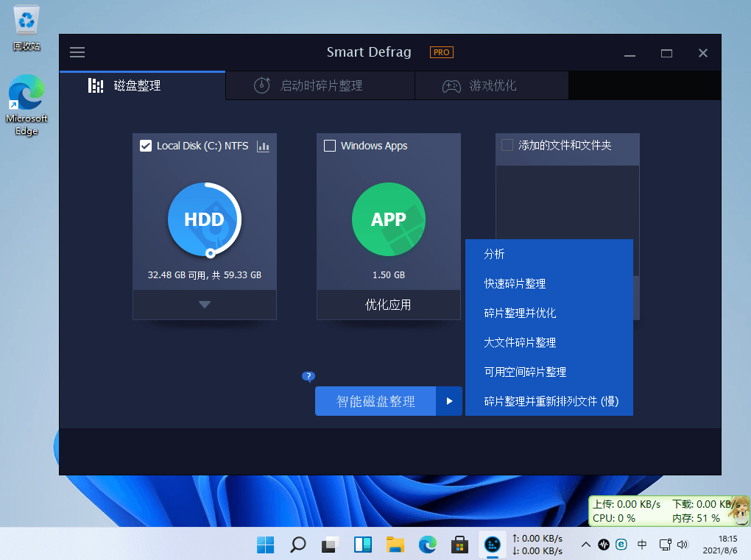This screenshot has height=560, width=751.
Task: Maximize the Smart Defrag window
Action: click(x=666, y=53)
